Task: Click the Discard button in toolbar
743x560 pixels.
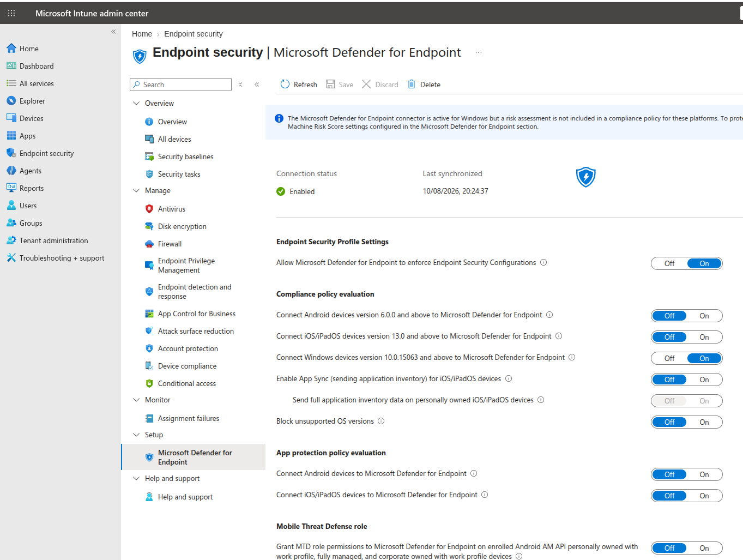Action: click(380, 85)
